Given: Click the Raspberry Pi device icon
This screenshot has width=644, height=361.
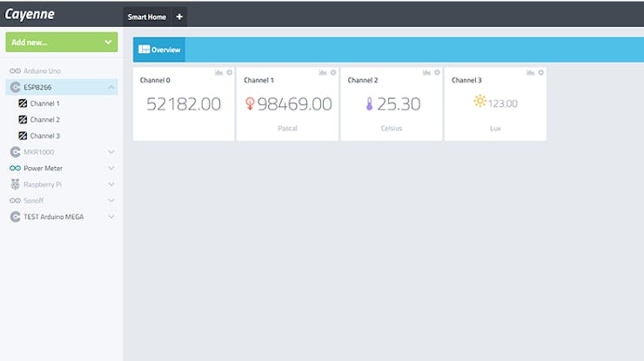Looking at the screenshot, I should [15, 184].
